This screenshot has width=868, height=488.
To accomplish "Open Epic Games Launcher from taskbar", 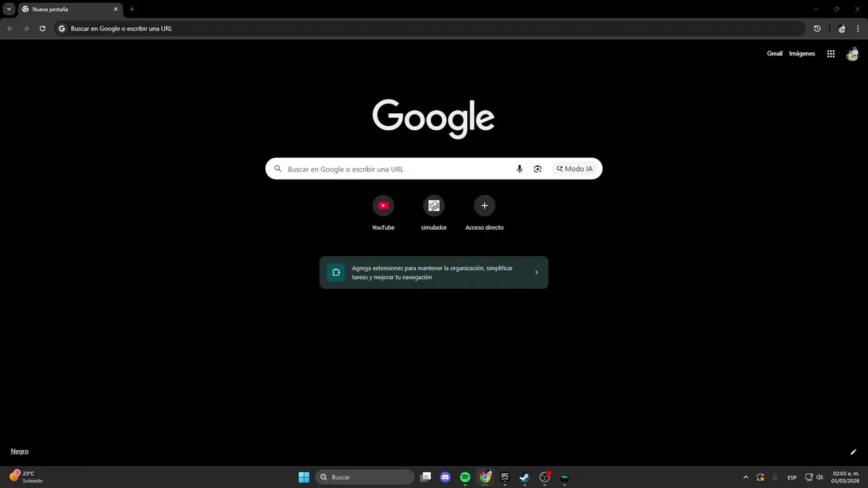I will click(x=505, y=477).
